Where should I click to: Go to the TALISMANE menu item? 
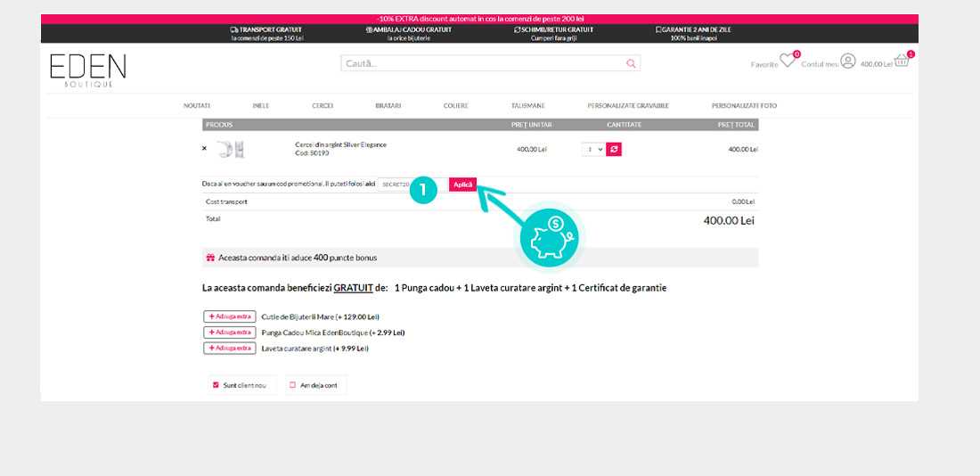[x=527, y=106]
